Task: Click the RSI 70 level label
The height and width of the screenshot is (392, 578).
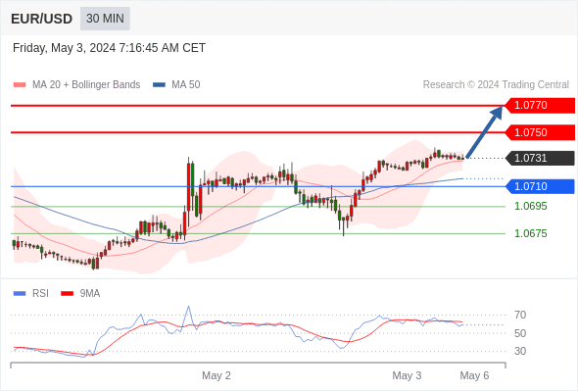Action: pyautogui.click(x=520, y=315)
